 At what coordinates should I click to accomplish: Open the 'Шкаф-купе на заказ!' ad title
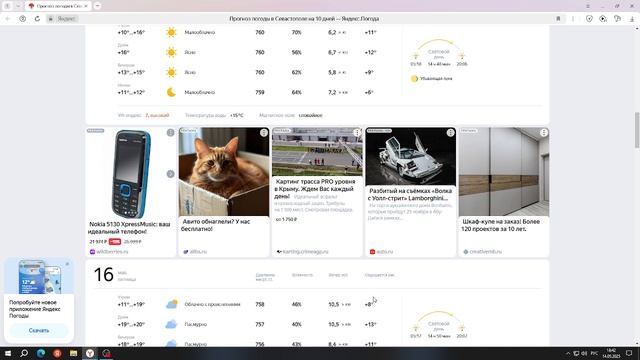pos(500,225)
